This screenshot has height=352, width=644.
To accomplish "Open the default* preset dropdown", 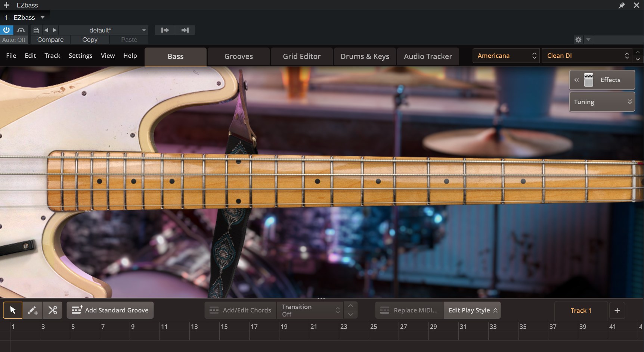I will pos(103,30).
